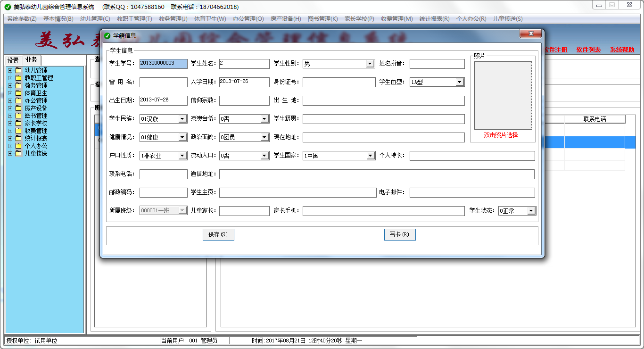Select the 办公管理 folder icon in tree

click(18, 100)
